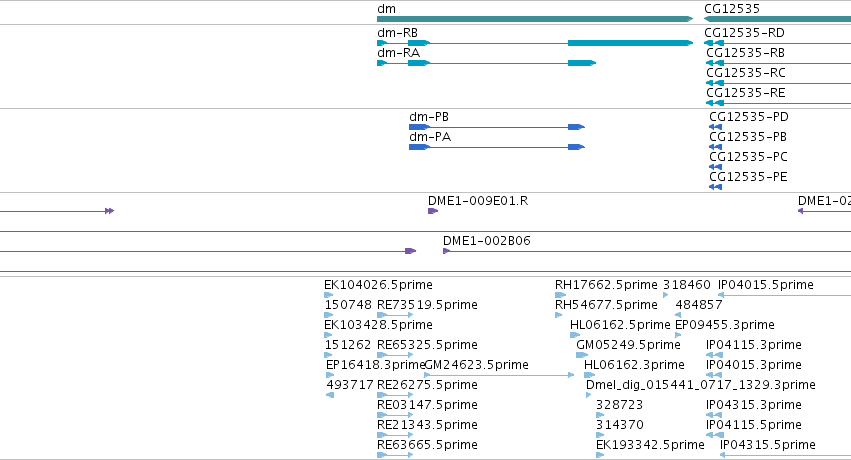
Task: Select the dm-RB transcript label
Action: (397, 33)
